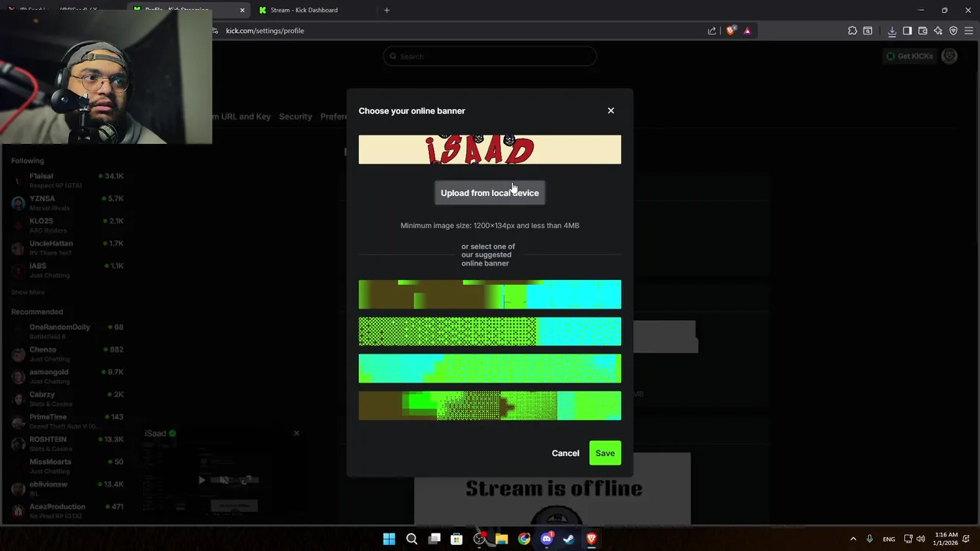Choose the first suggested banner below the divider
The image size is (980, 551).
point(490,295)
